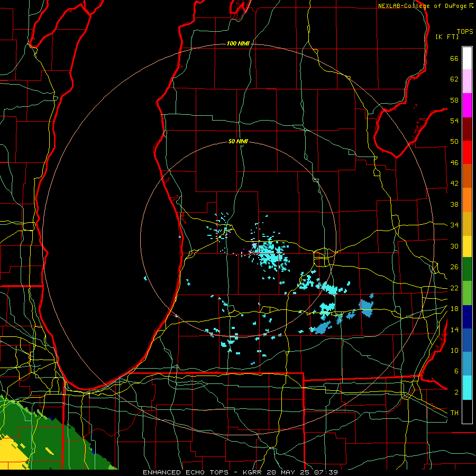
Task: Click the medium blue swatch between 14 and 10
Action: (x=467, y=340)
